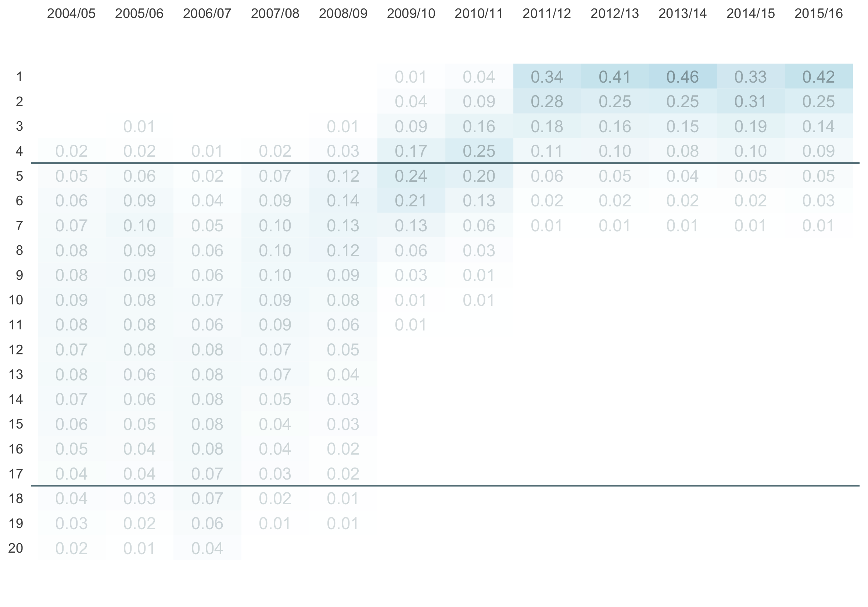Select the 2009/10 column header
Screen dimensions: 868x607
pos(411,14)
